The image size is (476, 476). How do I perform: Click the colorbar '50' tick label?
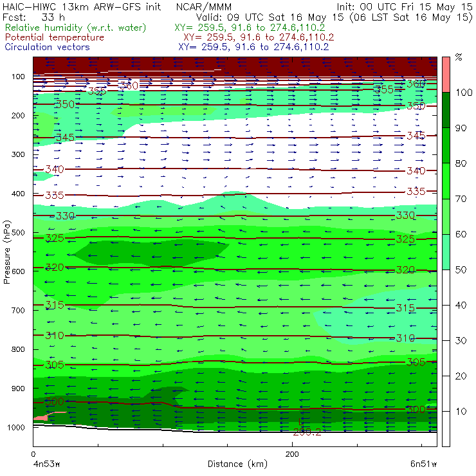pos(461,270)
